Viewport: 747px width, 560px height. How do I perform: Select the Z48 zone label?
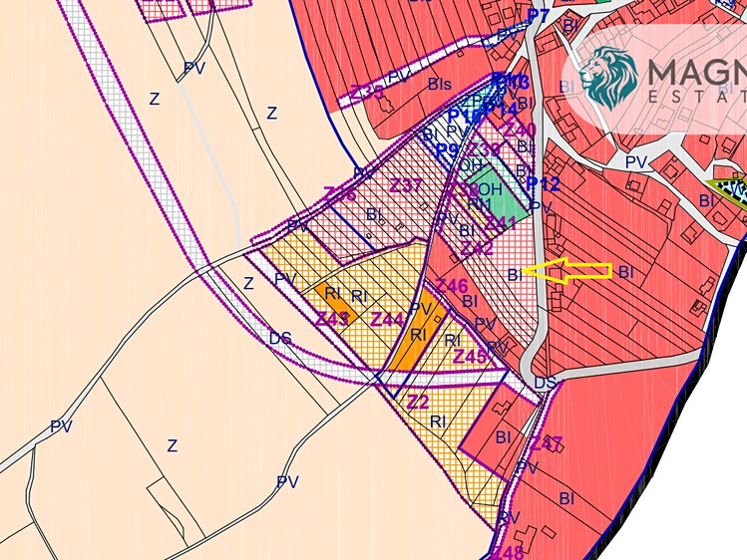click(x=507, y=552)
